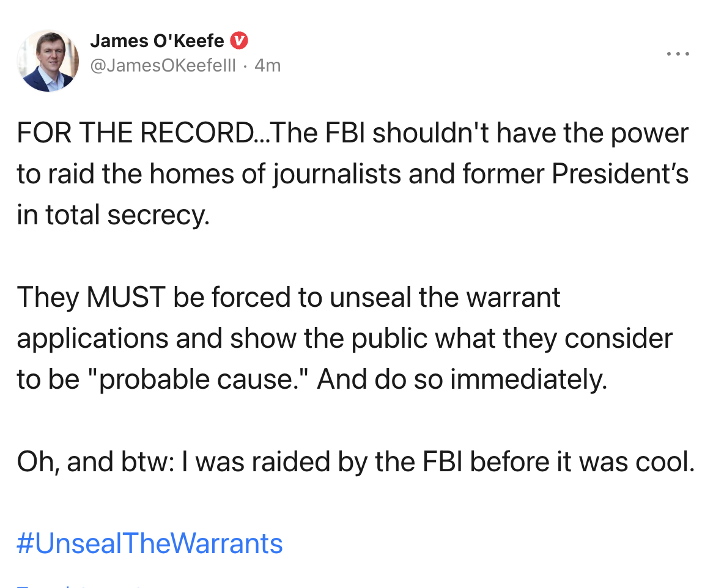
Task: Click the capitalized word MUST
Action: pos(126,297)
